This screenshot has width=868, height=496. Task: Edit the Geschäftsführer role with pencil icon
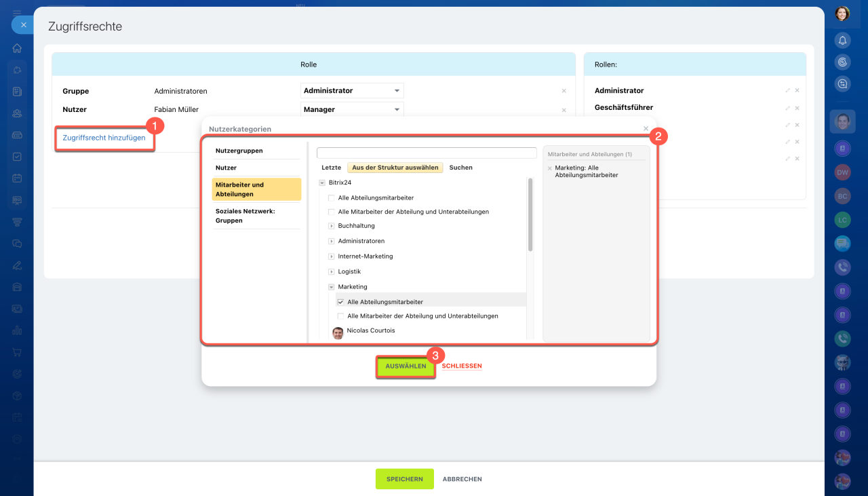click(788, 108)
